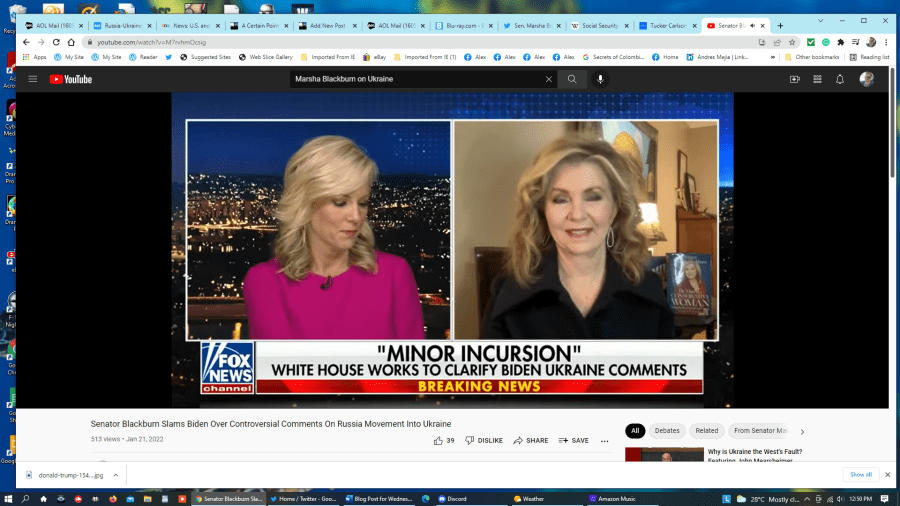
Task: Open the YouTube apps grid icon
Action: [817, 79]
